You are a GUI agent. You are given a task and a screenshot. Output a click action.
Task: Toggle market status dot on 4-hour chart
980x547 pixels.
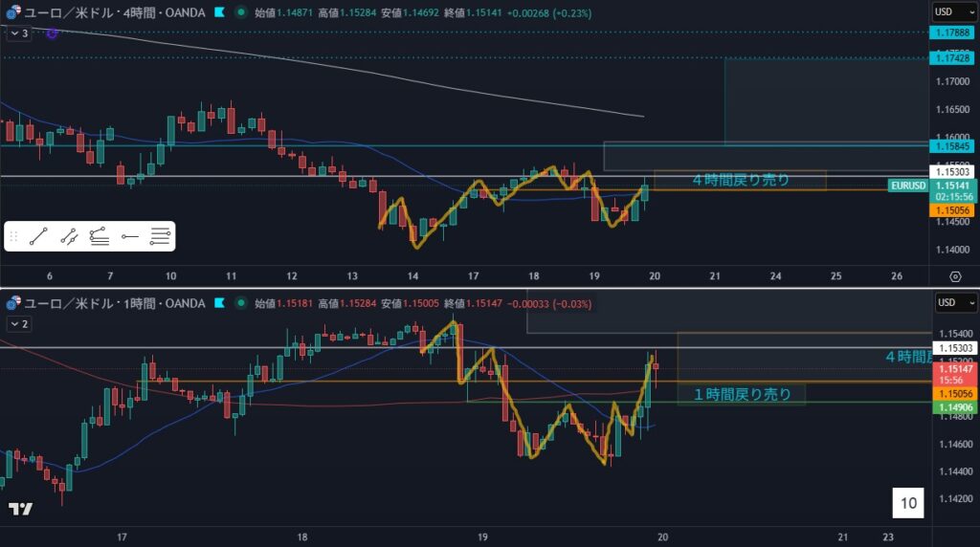pos(240,13)
